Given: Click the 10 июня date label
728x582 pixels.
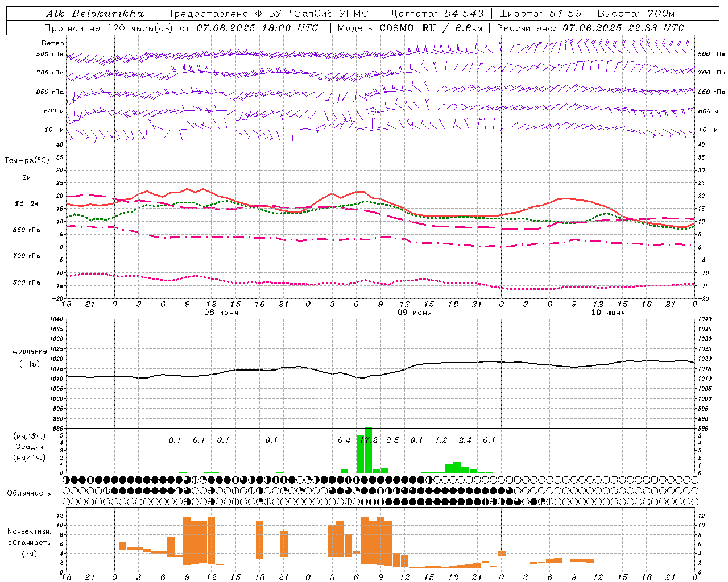Looking at the screenshot, I should point(608,313).
